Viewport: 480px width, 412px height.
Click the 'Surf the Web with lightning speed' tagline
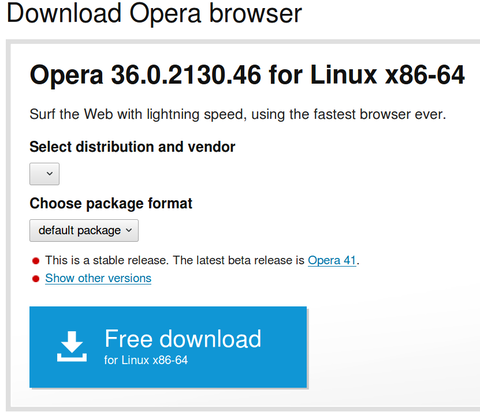coord(237,114)
